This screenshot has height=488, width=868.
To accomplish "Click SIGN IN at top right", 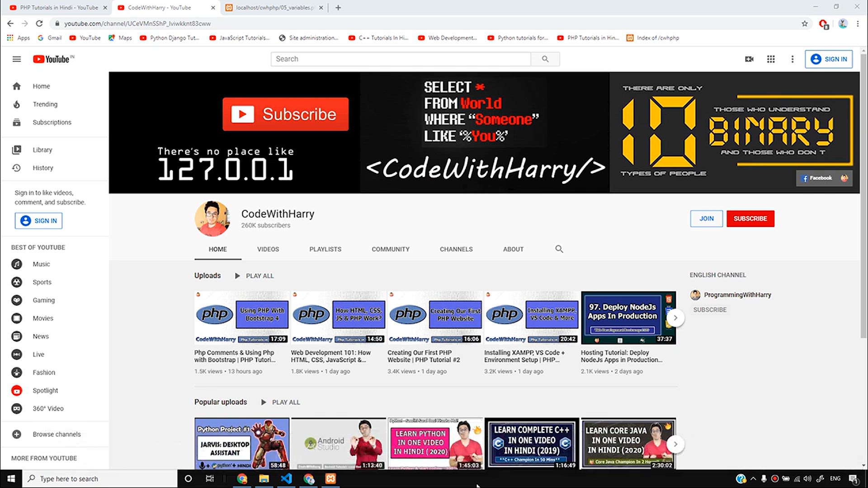I will click(x=829, y=59).
